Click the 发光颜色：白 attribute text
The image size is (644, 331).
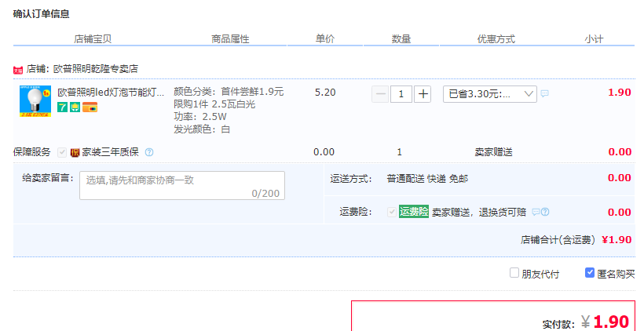tap(202, 129)
